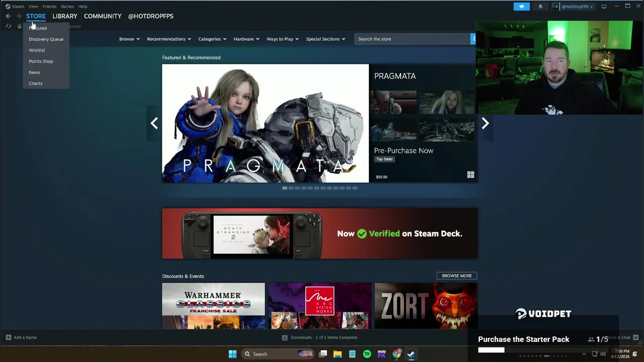Click the volume speaker tray icon

click(x=603, y=354)
